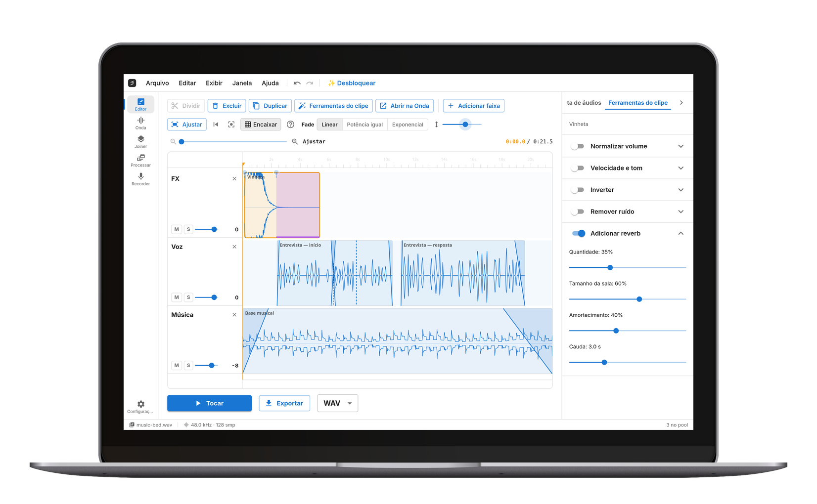Open the Joiner sidebar tool

[141, 142]
